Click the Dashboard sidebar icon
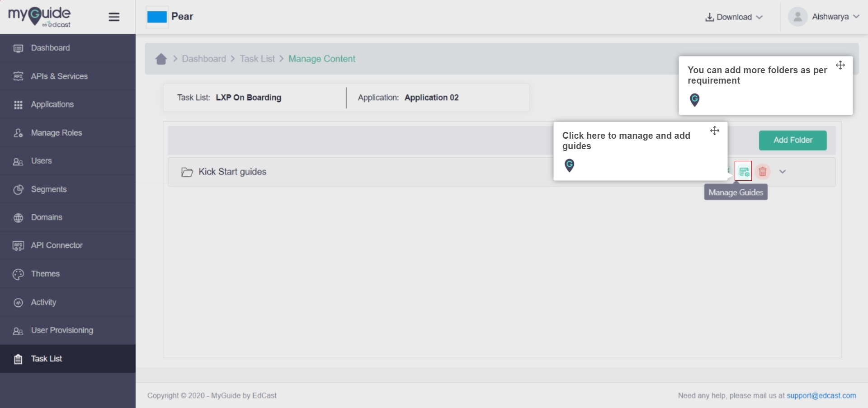868x408 pixels. 18,48
